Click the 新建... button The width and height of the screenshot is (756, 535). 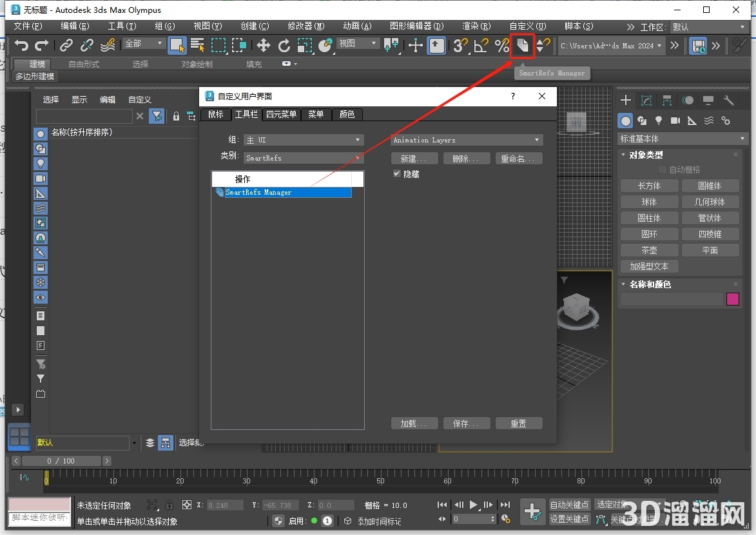click(x=414, y=159)
